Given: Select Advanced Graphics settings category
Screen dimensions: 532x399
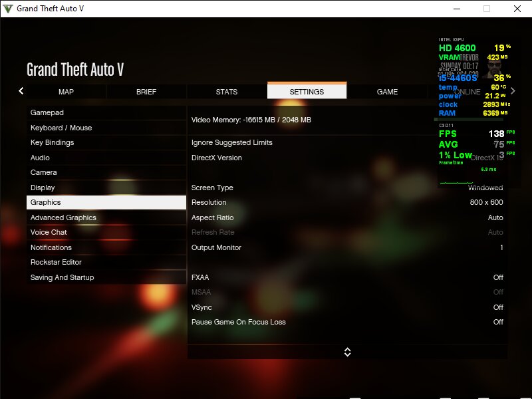Looking at the screenshot, I should coord(106,217).
